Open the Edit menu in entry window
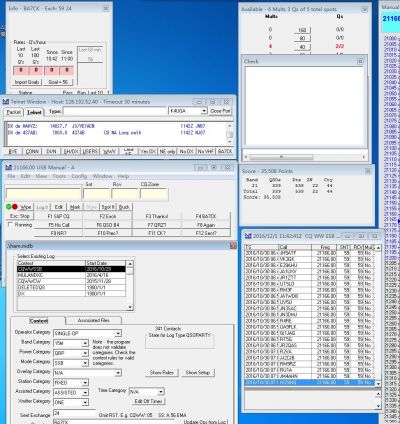The height and width of the screenshot is (424, 400). pyautogui.click(x=25, y=176)
